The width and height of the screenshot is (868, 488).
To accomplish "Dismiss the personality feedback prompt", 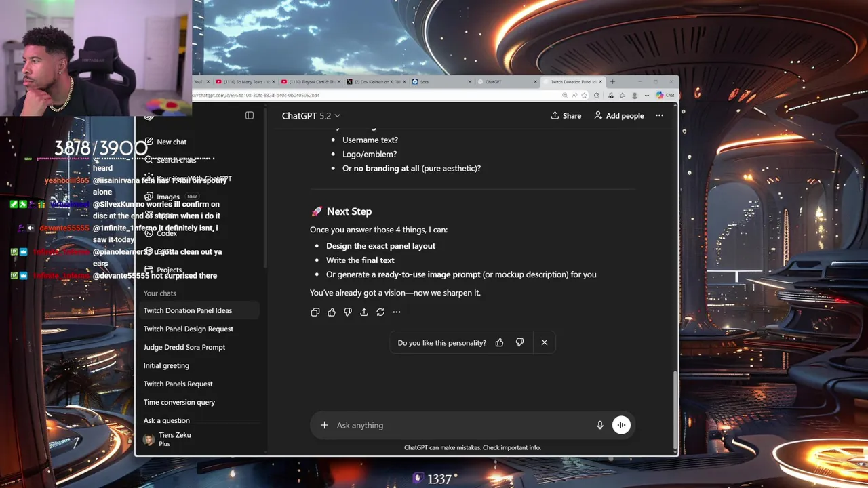I will (544, 342).
